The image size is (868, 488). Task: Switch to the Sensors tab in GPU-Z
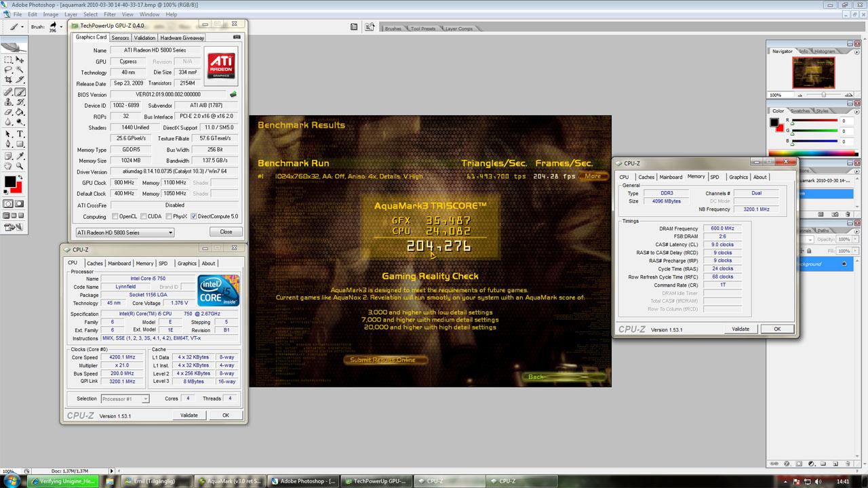[x=120, y=38]
